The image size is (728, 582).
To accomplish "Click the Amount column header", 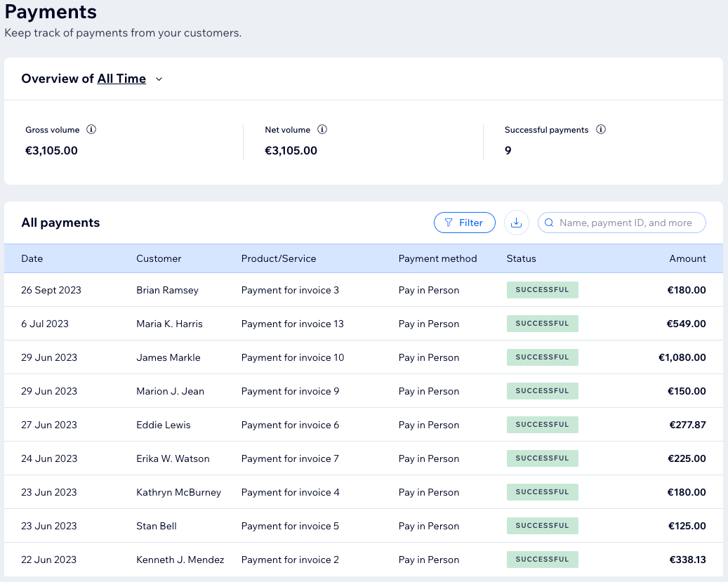I will coord(687,258).
